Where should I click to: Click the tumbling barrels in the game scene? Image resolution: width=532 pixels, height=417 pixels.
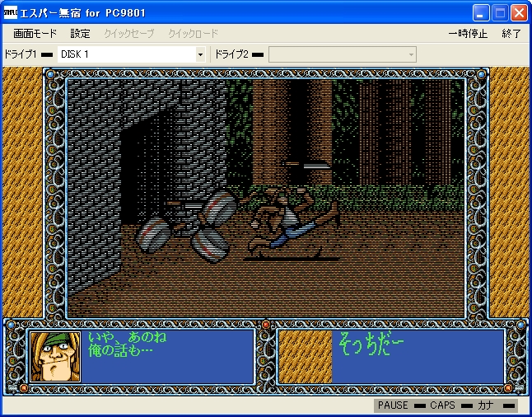(x=189, y=226)
